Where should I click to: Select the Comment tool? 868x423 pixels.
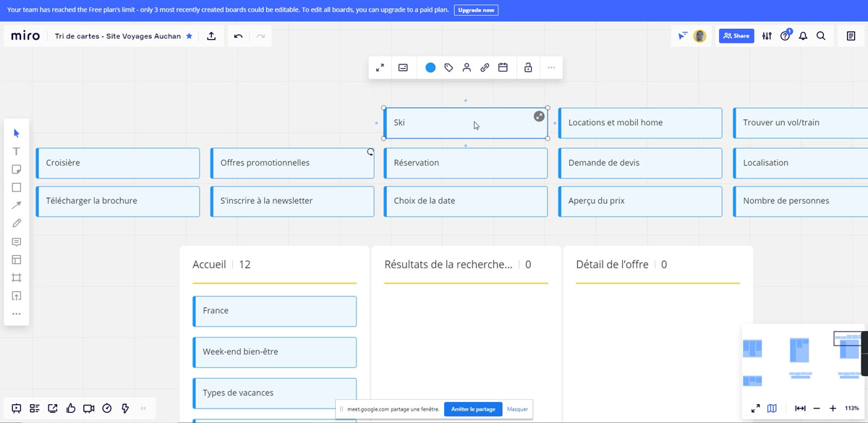tap(17, 242)
